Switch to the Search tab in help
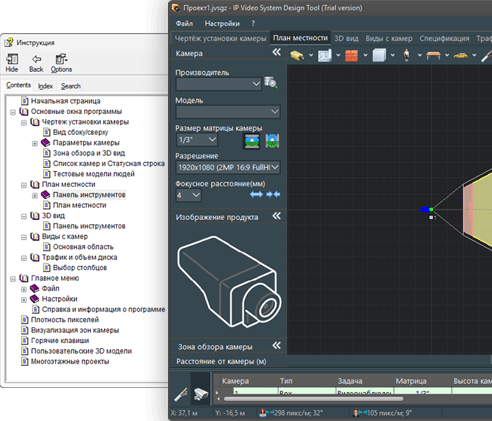Screen dimensions: 492x421 point(71,86)
